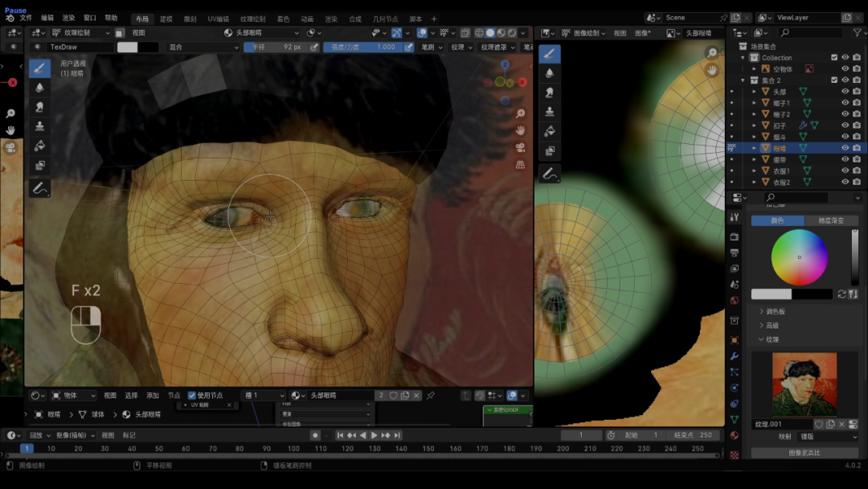Click add workspace plus button

point(434,18)
